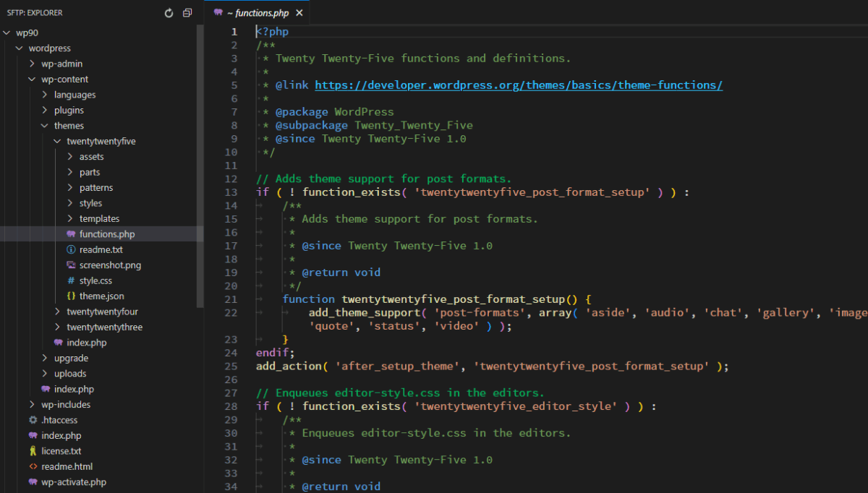
Task: Click line number 25 in gutter
Action: [x=231, y=366]
